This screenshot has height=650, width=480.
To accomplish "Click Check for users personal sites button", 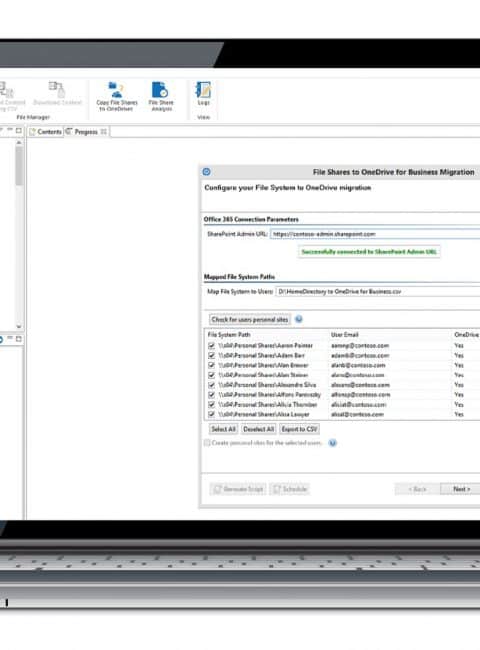I will coord(250,320).
